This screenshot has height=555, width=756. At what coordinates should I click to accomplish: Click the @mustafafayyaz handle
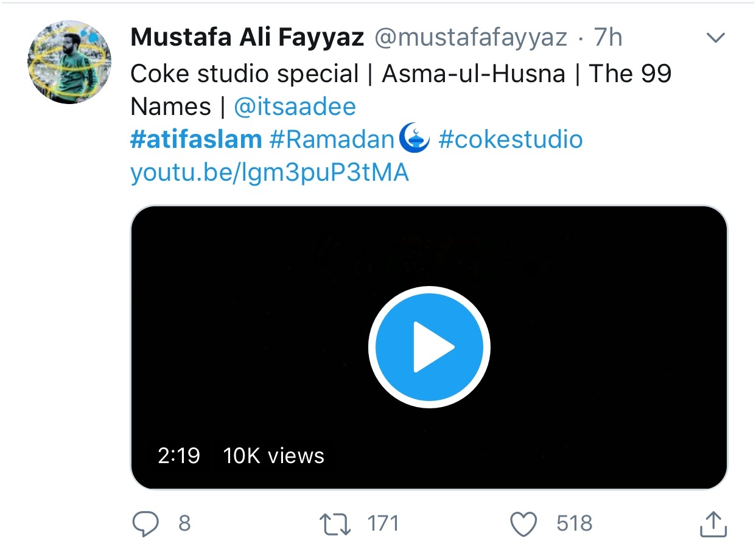tap(471, 38)
